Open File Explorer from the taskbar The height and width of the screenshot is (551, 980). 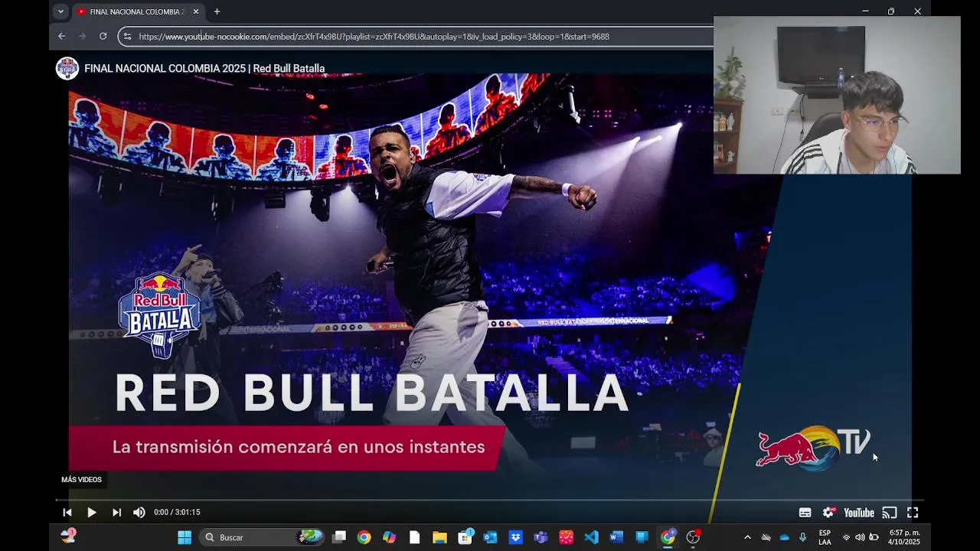(x=439, y=537)
